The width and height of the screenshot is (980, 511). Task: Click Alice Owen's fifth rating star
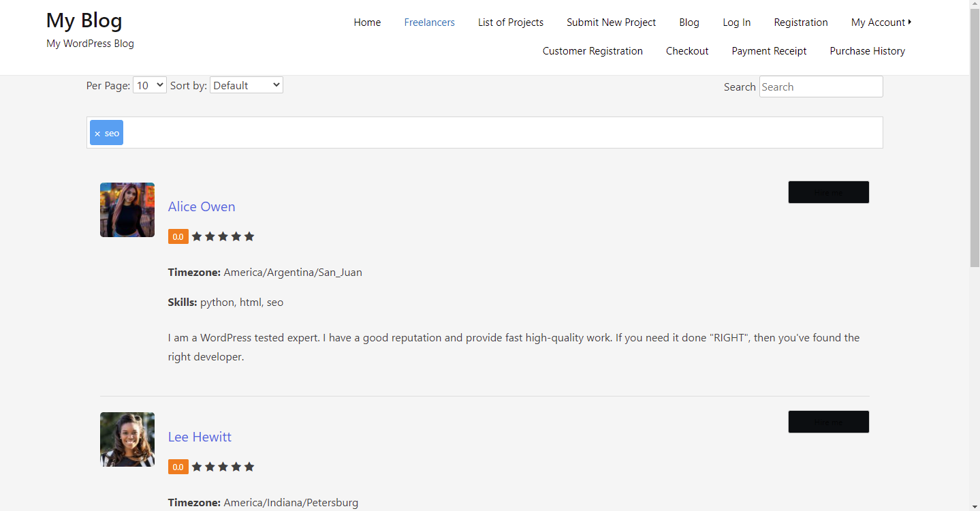(249, 236)
